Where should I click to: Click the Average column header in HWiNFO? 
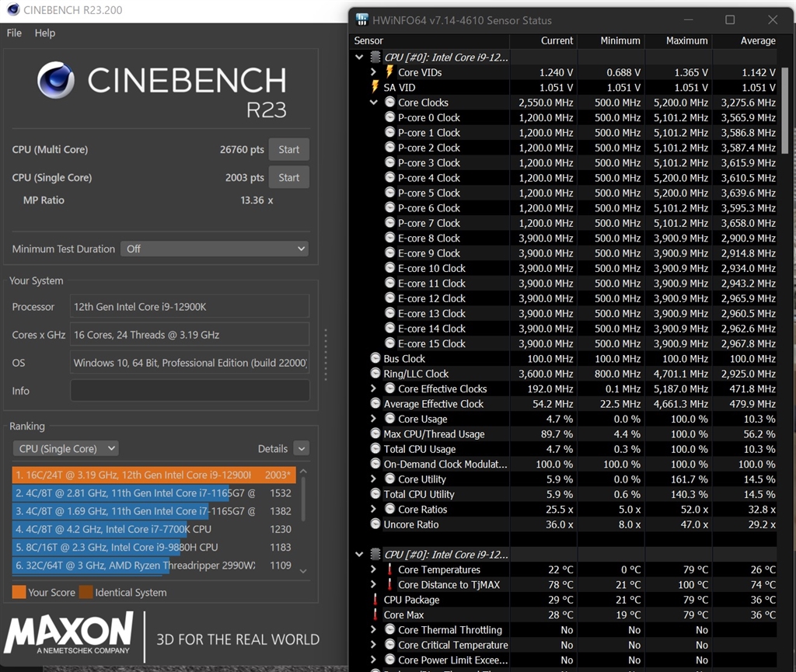(x=745, y=40)
